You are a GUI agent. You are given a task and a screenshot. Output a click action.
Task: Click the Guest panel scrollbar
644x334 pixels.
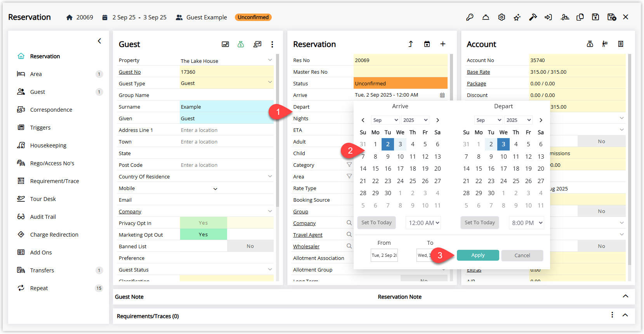(277, 130)
